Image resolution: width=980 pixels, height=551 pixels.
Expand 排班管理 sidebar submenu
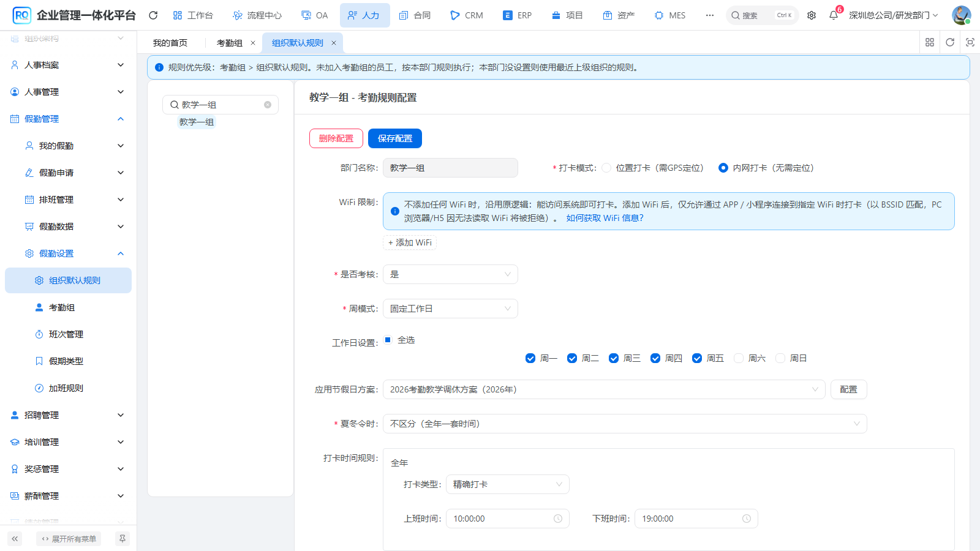67,200
